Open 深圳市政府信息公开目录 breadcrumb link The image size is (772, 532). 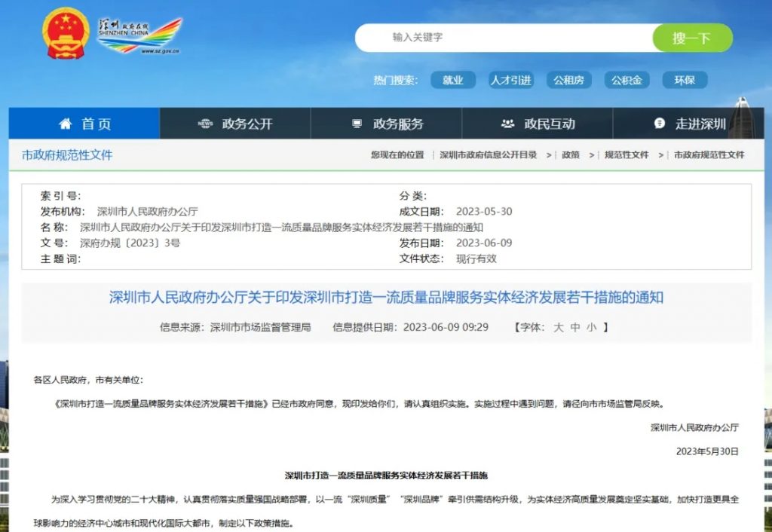click(x=489, y=154)
